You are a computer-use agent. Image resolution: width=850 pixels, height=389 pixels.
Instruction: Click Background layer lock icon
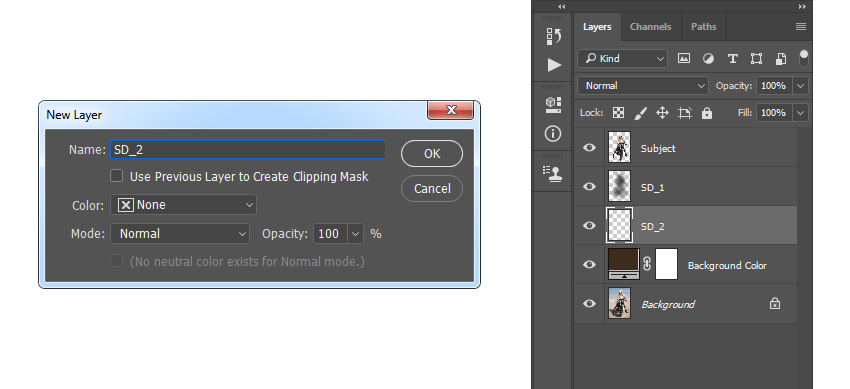(775, 303)
